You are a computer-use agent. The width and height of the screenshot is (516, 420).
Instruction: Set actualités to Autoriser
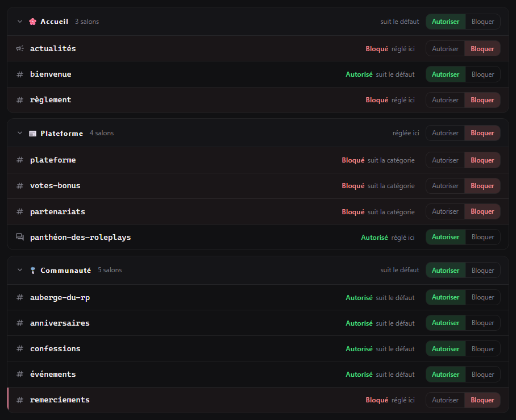tap(445, 49)
